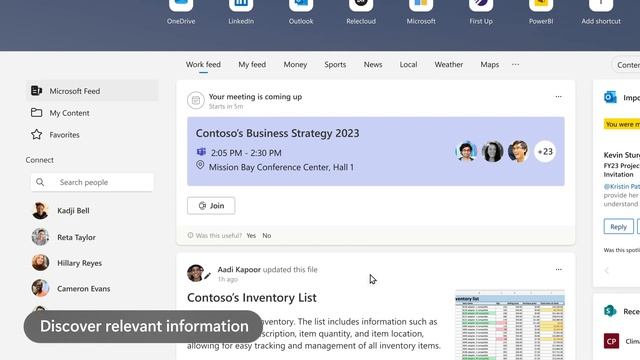The height and width of the screenshot is (360, 640).
Task: Click the Add shortcut tile
Action: 601,12
